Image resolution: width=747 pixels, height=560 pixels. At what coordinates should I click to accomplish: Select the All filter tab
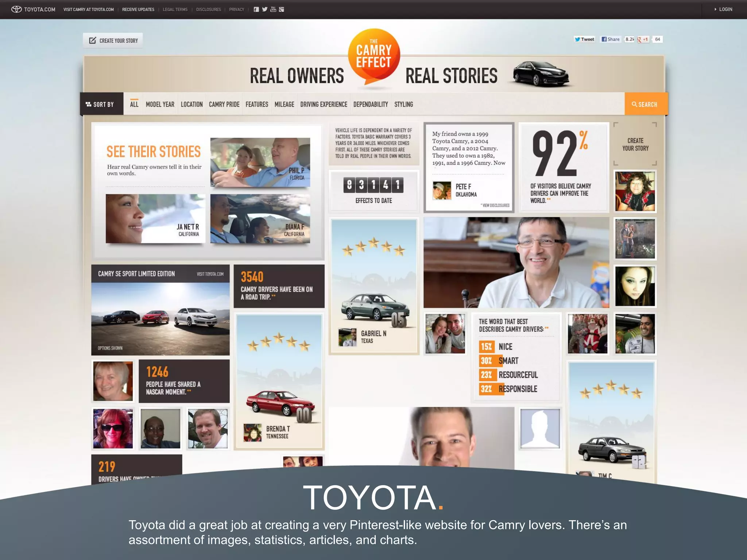[x=134, y=104]
